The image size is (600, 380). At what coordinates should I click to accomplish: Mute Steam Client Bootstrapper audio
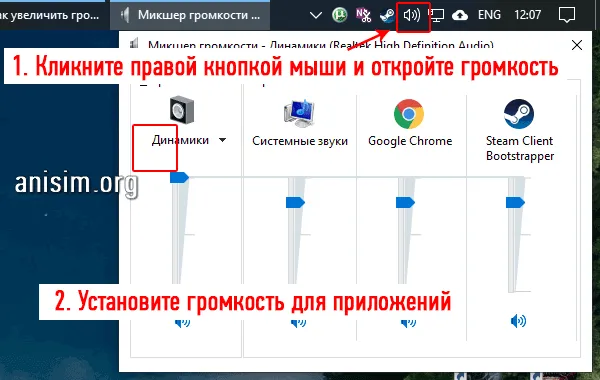click(518, 321)
